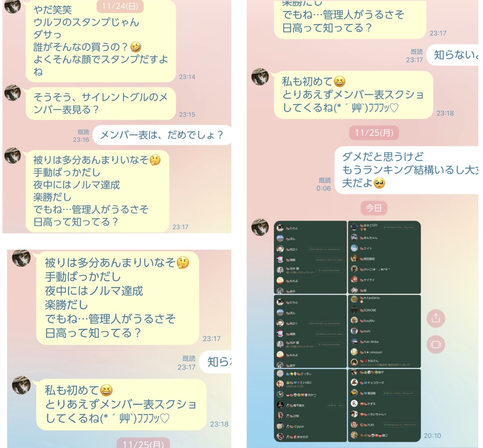Tap the share icon beside the image grid
This screenshot has width=483, height=448.
(x=436, y=318)
